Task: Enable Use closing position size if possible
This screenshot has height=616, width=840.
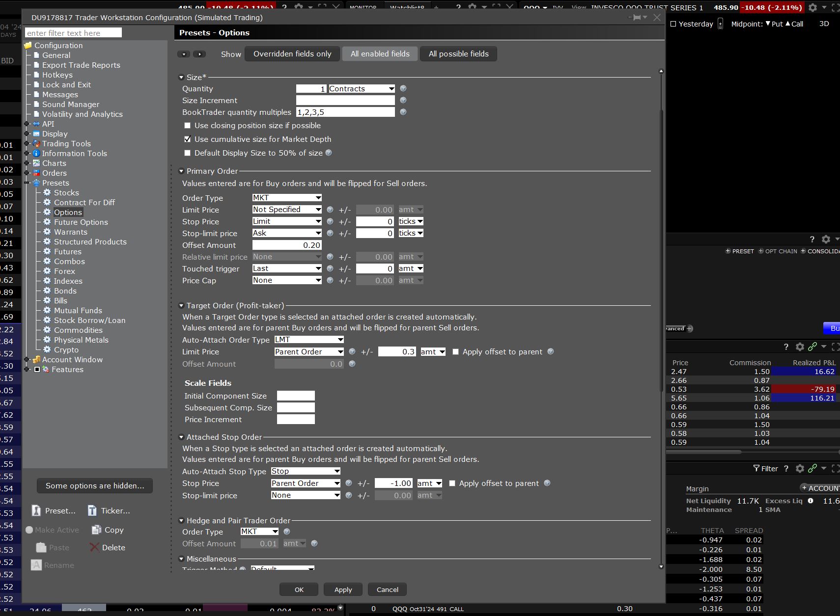Action: (187, 126)
